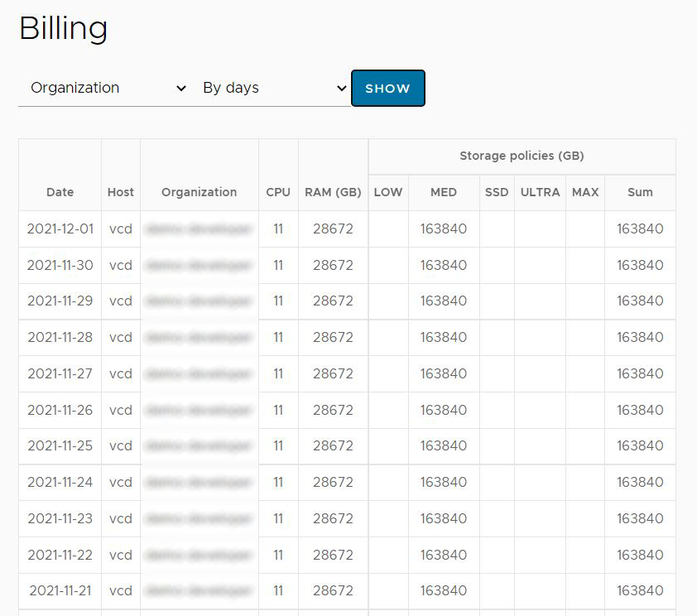Select the 2021-11-27 date cell
The width and height of the screenshot is (697, 616).
coord(60,373)
